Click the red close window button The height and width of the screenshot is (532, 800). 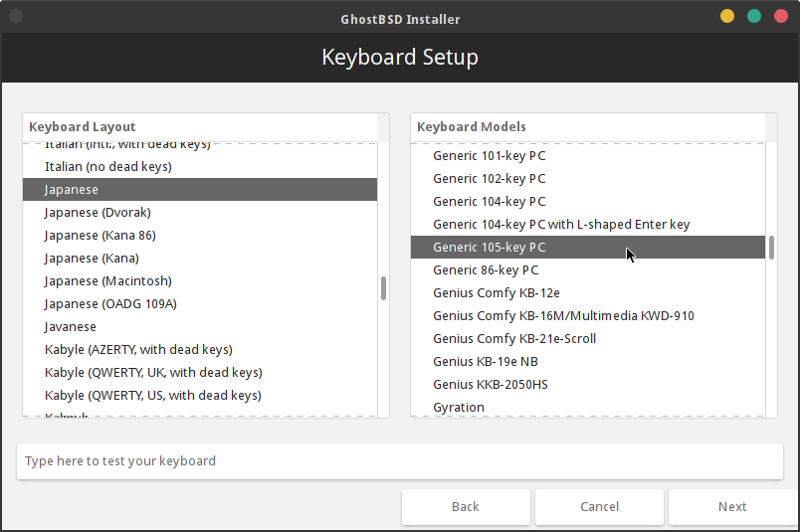781,17
